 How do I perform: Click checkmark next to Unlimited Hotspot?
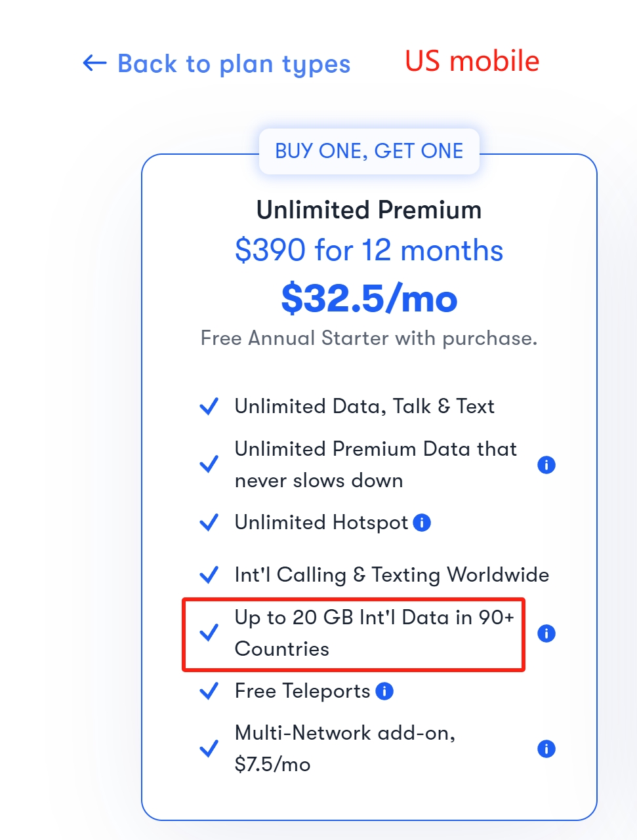[209, 523]
